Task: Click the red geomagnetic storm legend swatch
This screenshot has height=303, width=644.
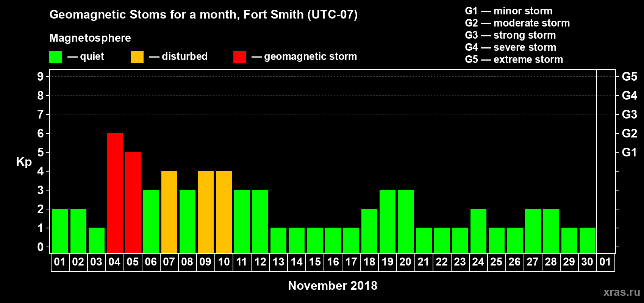Action: coord(240,57)
